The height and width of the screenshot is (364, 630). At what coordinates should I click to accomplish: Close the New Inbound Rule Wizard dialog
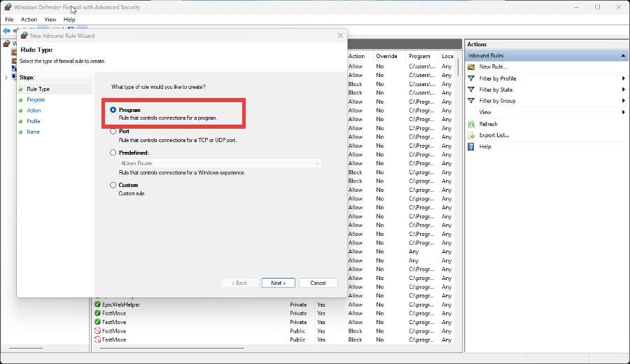340,36
